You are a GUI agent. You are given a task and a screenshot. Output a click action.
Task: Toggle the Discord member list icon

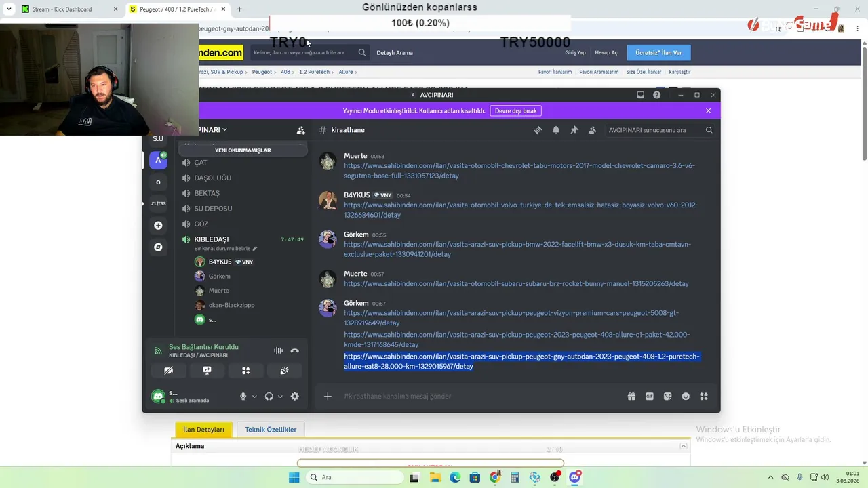click(592, 130)
